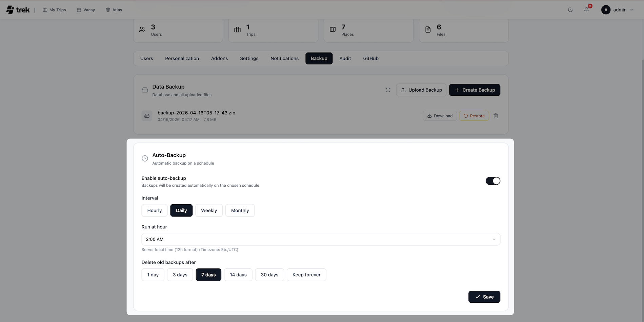
Task: Choose 30 days retention option
Action: click(x=269, y=275)
